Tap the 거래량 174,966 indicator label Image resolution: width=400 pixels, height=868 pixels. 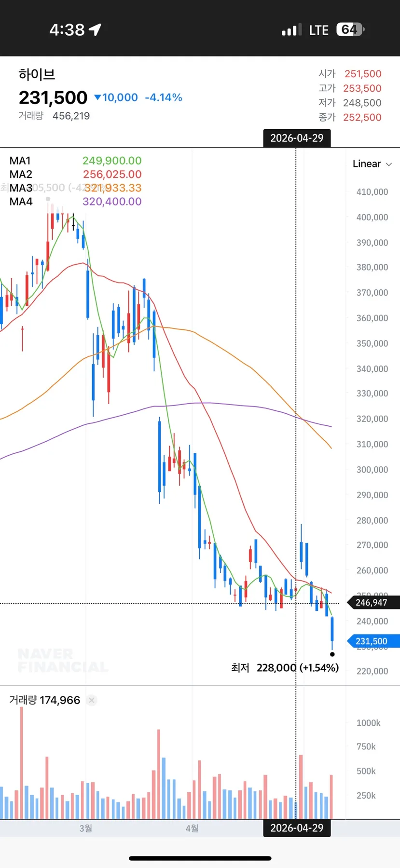45,700
